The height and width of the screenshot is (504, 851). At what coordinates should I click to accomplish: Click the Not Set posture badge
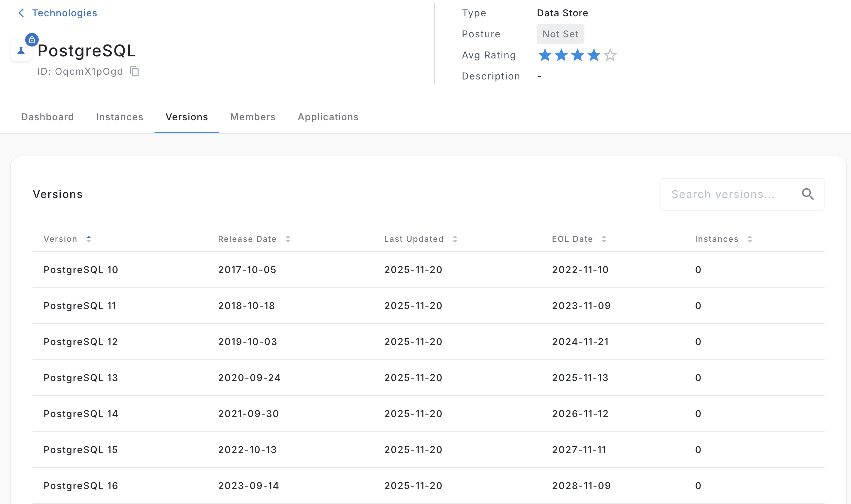(x=560, y=34)
